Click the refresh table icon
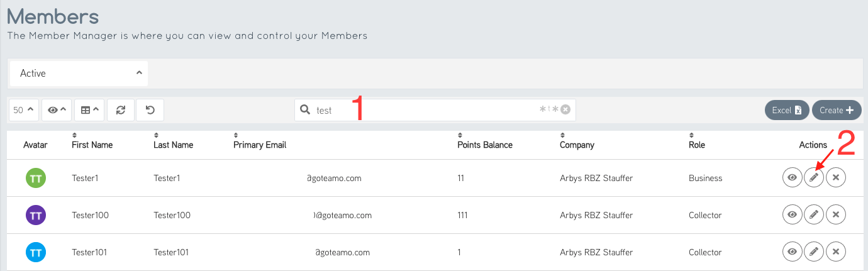 click(x=121, y=110)
